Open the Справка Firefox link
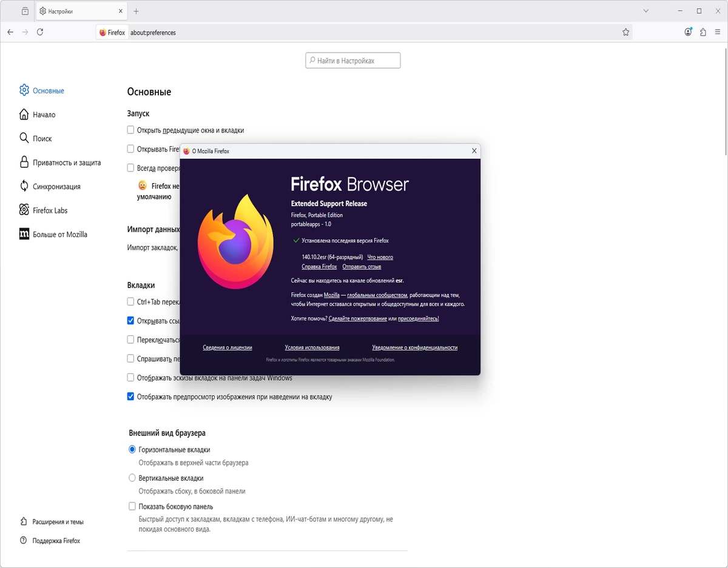 coord(319,267)
